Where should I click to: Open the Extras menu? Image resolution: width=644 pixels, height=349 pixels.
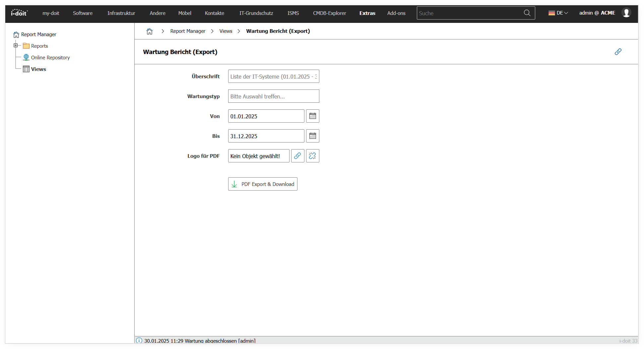367,13
